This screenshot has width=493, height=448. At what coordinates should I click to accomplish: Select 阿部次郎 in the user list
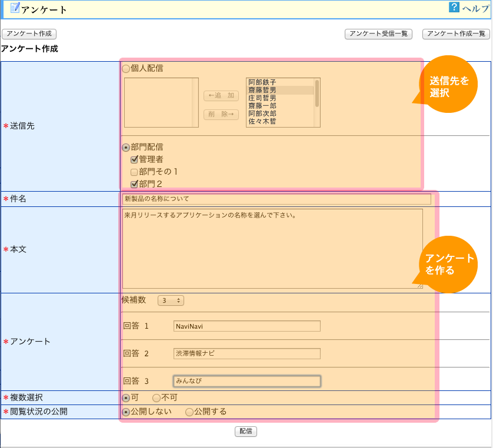click(x=262, y=113)
